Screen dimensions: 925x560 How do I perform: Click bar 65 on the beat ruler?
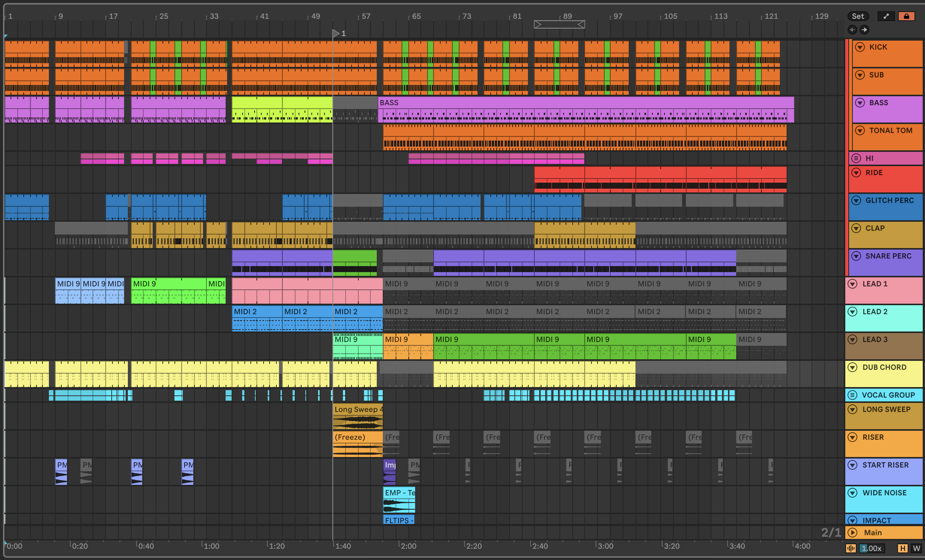pyautogui.click(x=416, y=16)
